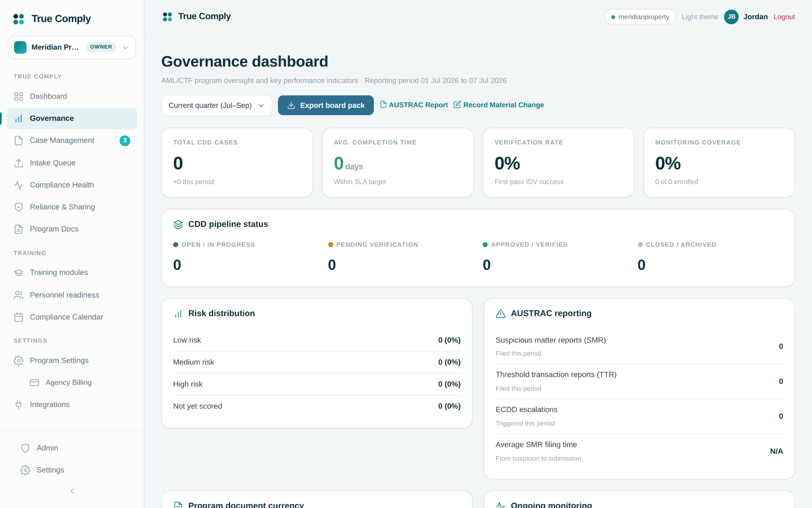Open the Compliance Calendar
The height and width of the screenshot is (508, 812).
(72, 317)
